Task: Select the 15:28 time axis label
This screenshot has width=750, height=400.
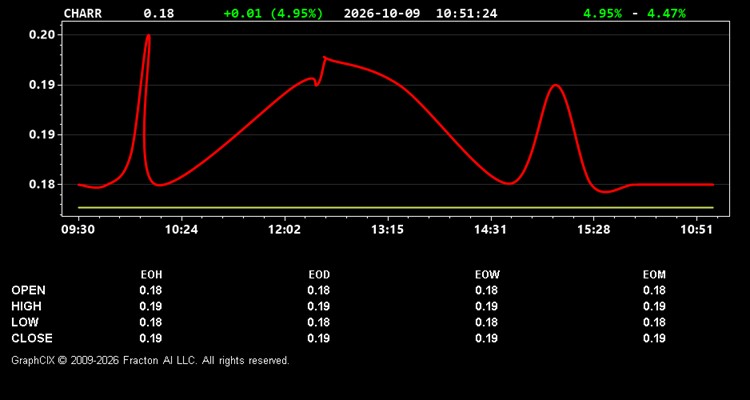Action: coord(594,230)
